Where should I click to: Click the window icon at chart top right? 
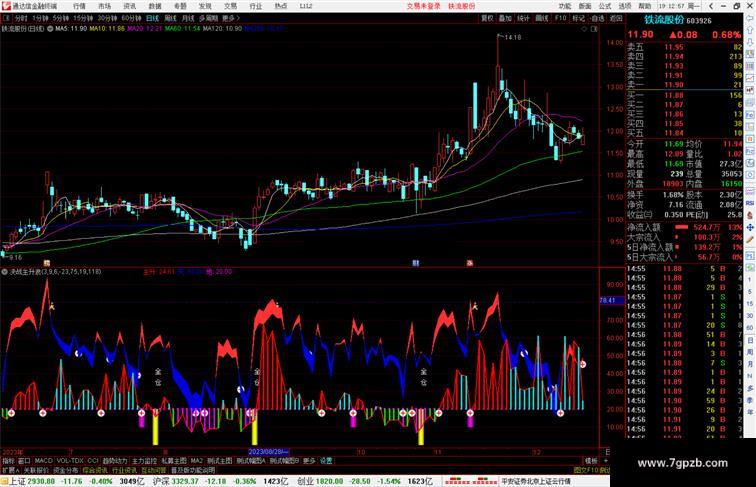tap(594, 29)
